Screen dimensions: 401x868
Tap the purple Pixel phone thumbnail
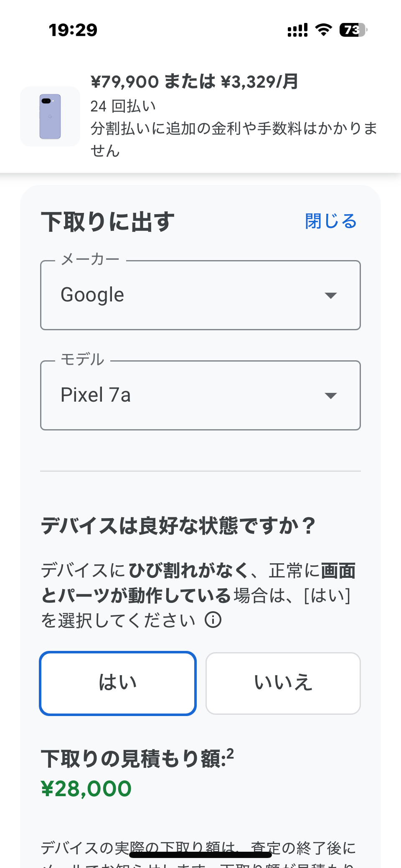tap(50, 116)
